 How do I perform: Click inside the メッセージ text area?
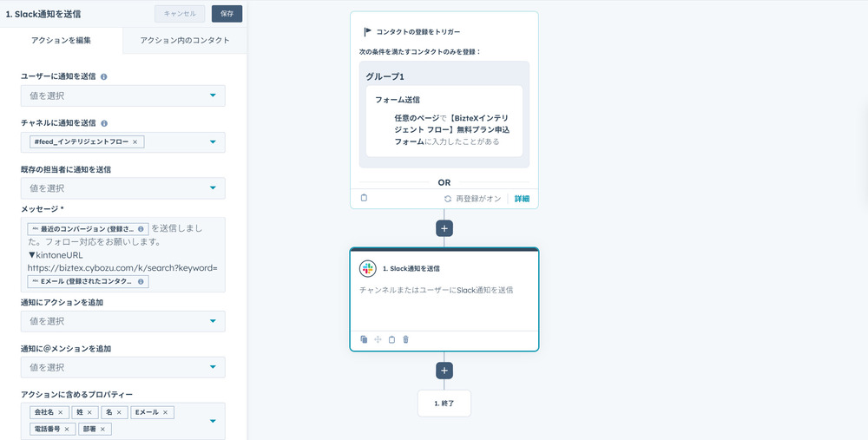click(x=123, y=254)
